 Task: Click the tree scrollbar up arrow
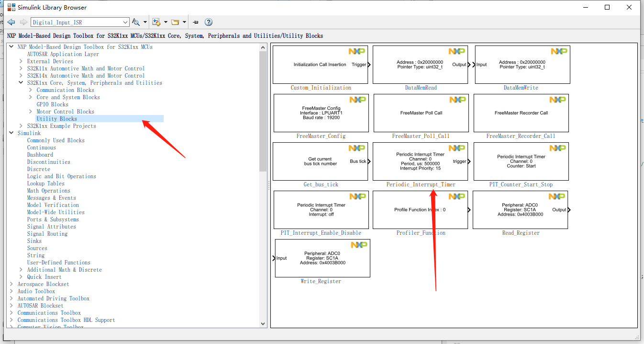[x=263, y=47]
